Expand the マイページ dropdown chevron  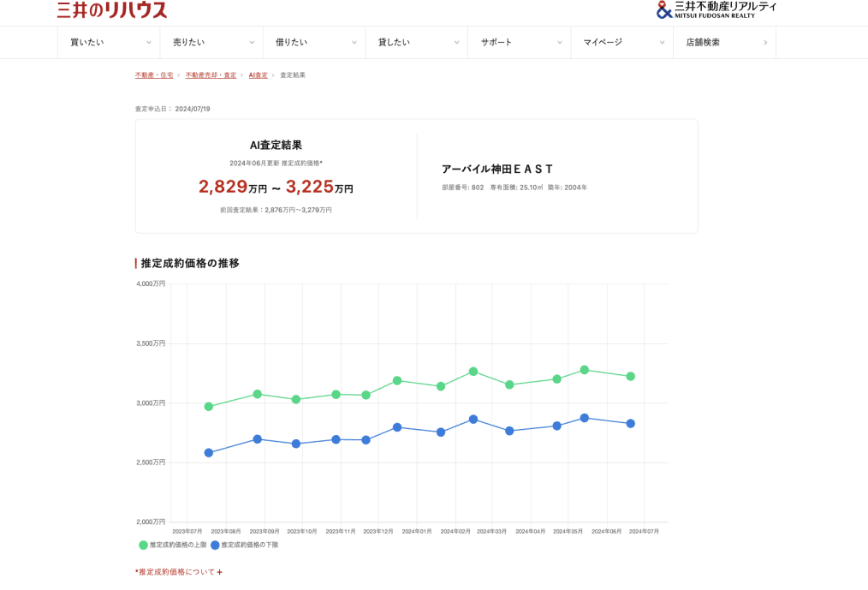point(662,43)
